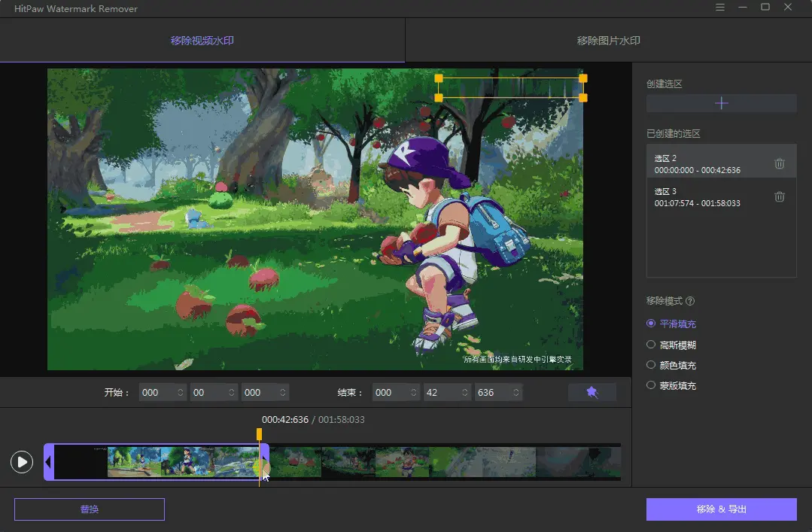Decrement the end milliseconds using the down stepper

pos(515,396)
